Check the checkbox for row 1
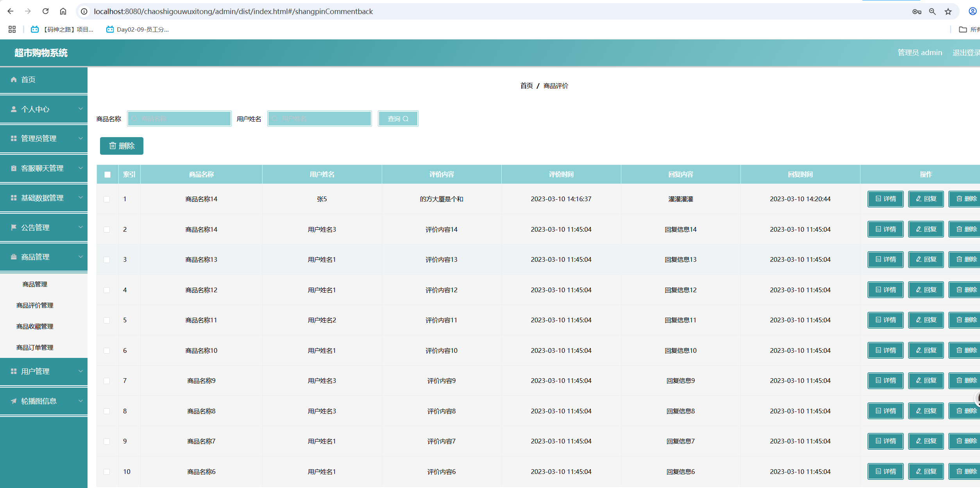Image resolution: width=980 pixels, height=488 pixels. [x=107, y=199]
